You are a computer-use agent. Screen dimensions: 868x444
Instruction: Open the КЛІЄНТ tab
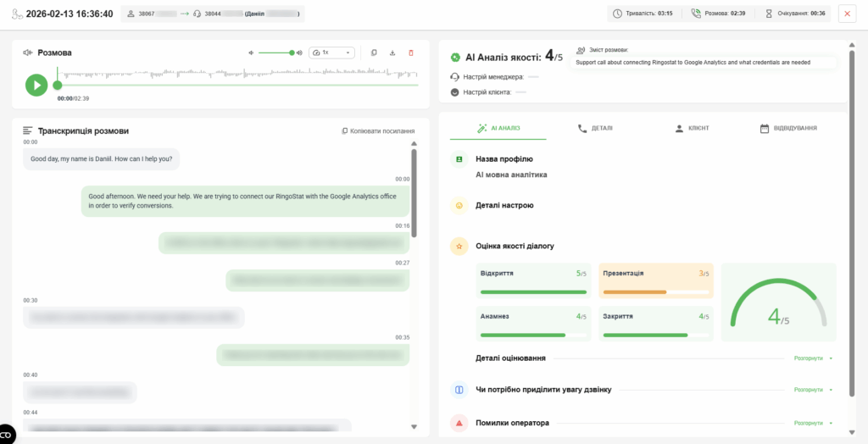[x=692, y=128]
